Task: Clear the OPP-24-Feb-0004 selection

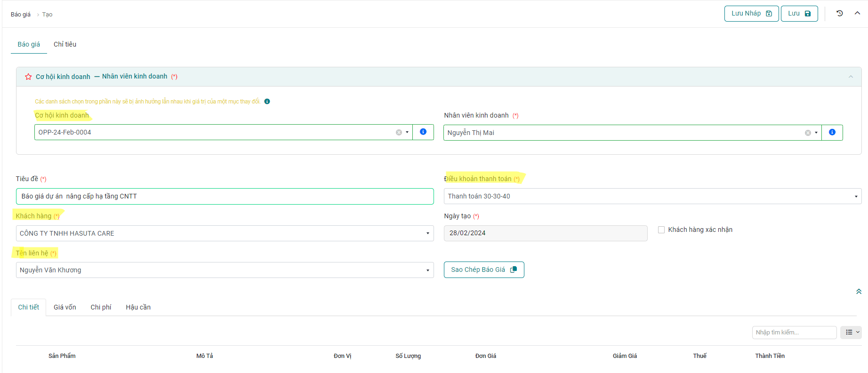Action: pyautogui.click(x=399, y=133)
